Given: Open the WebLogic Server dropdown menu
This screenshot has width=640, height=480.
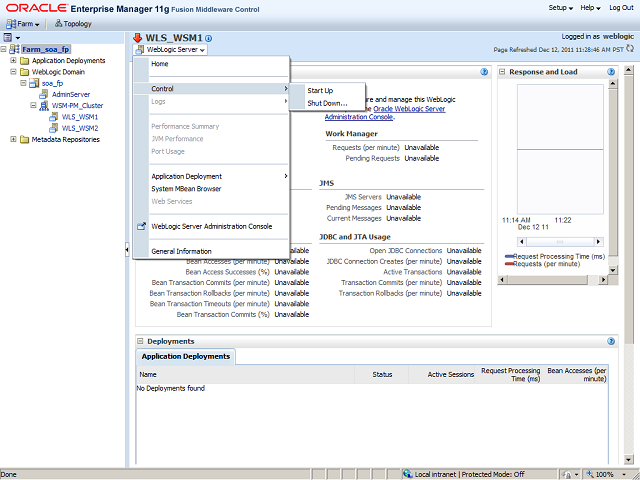Looking at the screenshot, I should point(172,49).
